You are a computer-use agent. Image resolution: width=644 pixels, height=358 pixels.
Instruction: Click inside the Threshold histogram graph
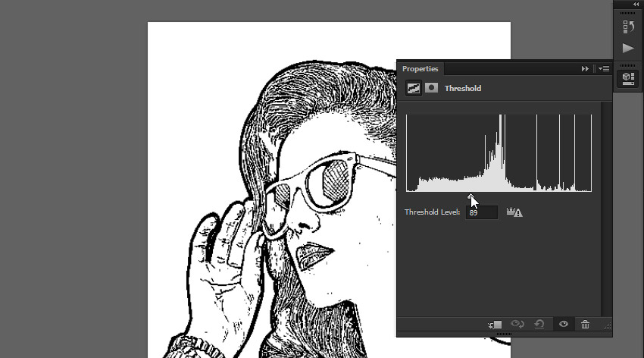[x=499, y=153]
